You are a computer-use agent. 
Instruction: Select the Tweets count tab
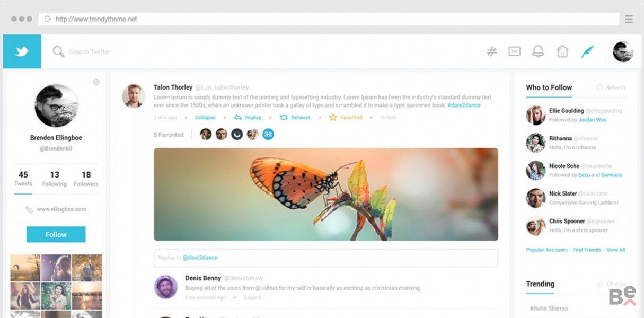tap(23, 179)
